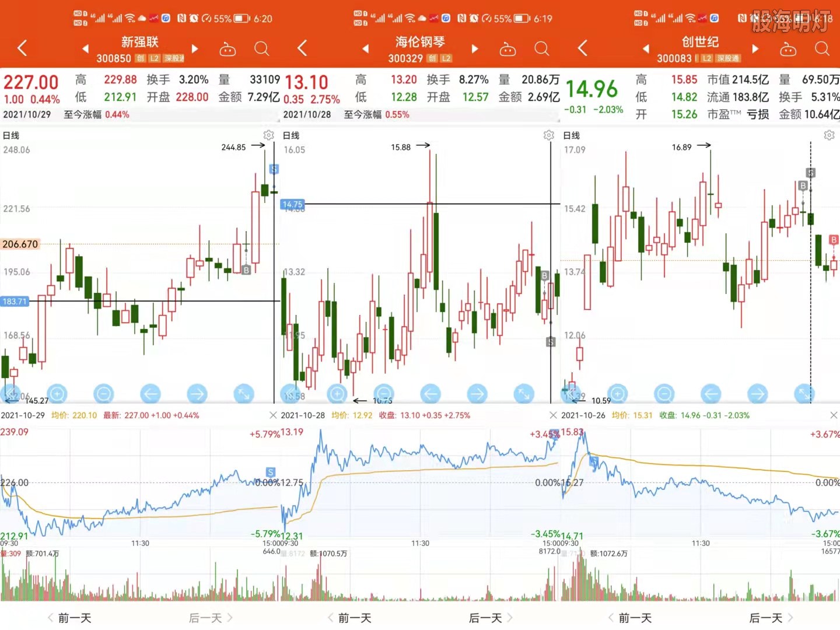Close the 2021-10-28 intraday panel
This screenshot has width=840, height=630.
(553, 415)
